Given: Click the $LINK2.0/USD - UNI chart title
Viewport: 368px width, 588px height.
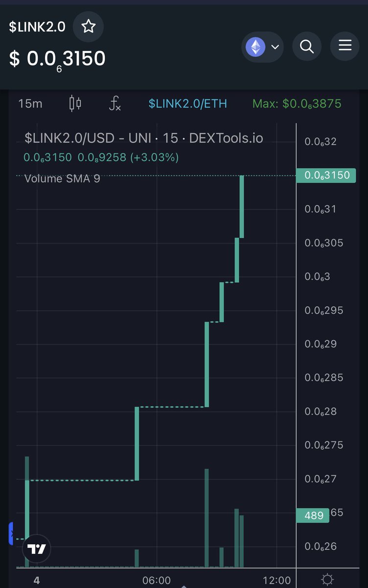Looking at the screenshot, I should [144, 138].
